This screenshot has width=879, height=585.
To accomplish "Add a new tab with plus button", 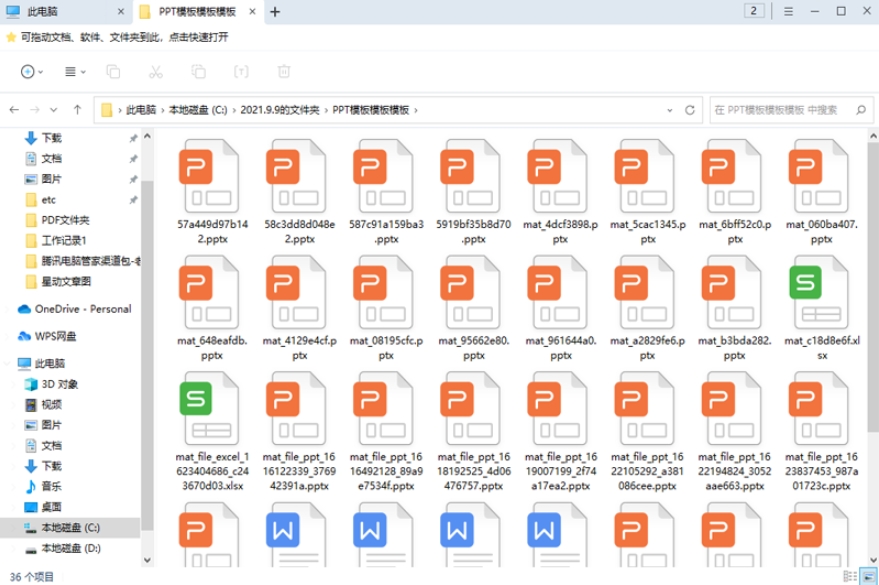I will tap(275, 12).
